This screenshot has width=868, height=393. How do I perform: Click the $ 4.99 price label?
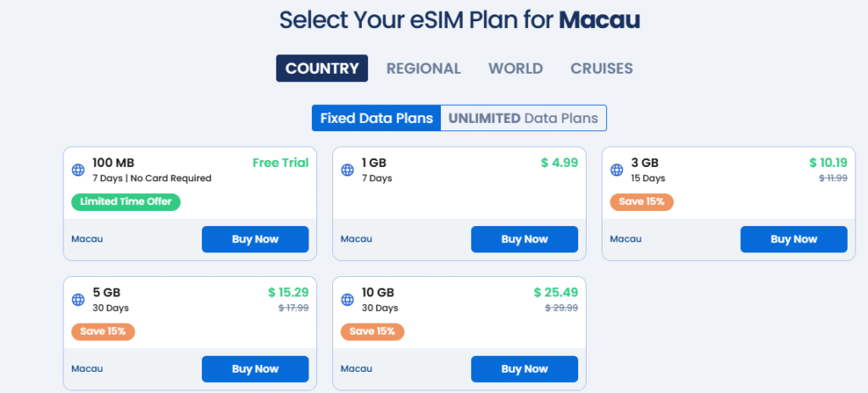click(559, 163)
